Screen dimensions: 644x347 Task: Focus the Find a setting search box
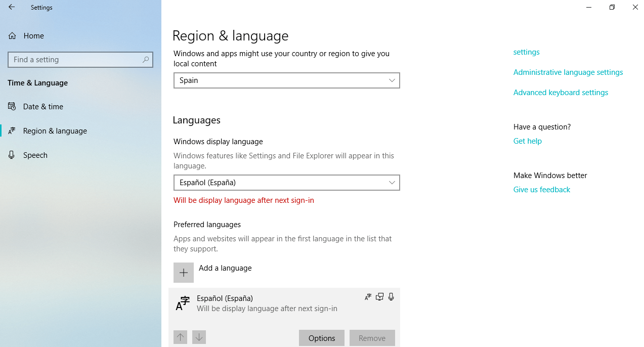pos(80,60)
